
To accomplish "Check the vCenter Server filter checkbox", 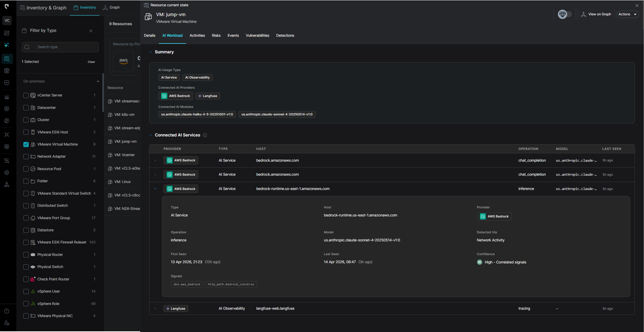I will click(26, 95).
